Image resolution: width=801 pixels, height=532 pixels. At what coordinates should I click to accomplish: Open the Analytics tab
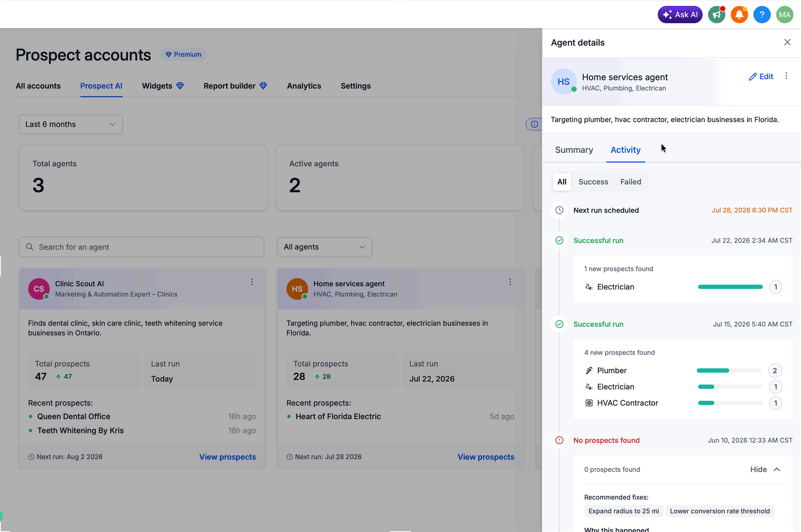click(x=304, y=86)
